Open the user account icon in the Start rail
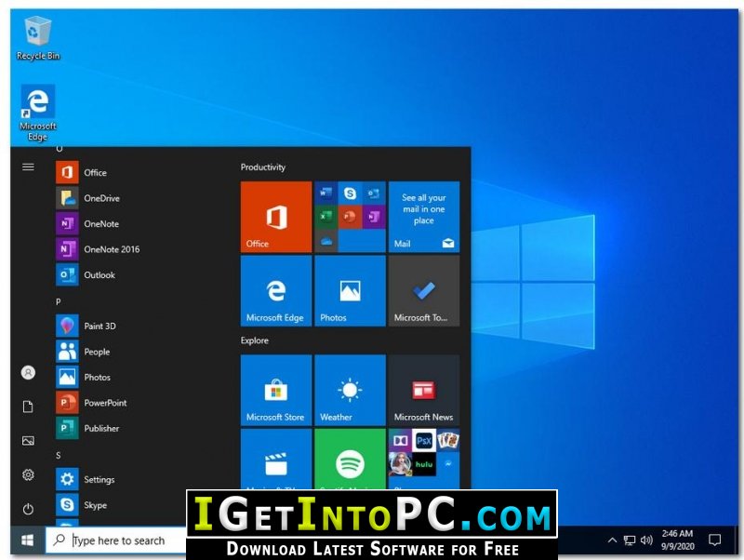The image size is (744, 560). [28, 372]
